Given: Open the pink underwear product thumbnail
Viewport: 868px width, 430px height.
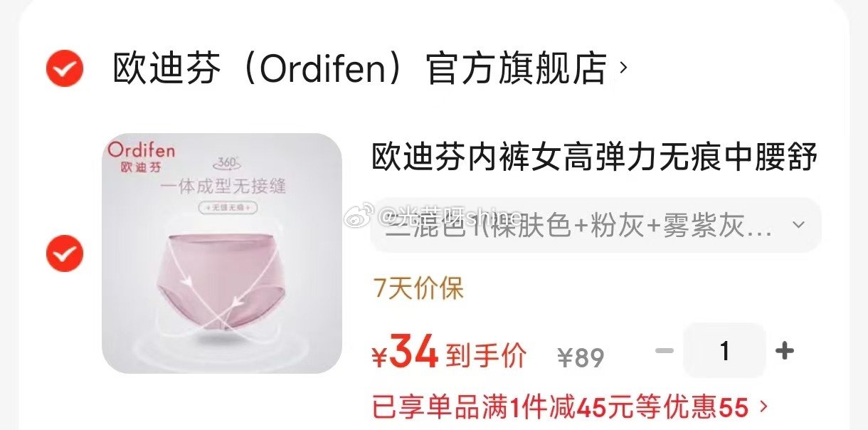Looking at the screenshot, I should [x=222, y=253].
